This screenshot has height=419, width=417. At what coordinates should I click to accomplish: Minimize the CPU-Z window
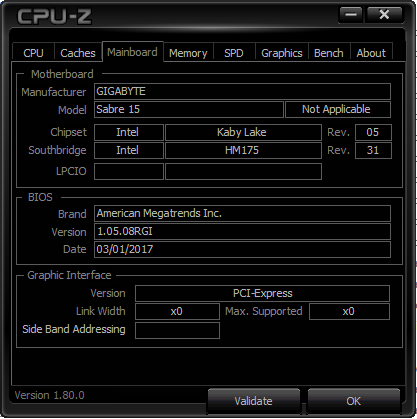pyautogui.click(x=351, y=15)
